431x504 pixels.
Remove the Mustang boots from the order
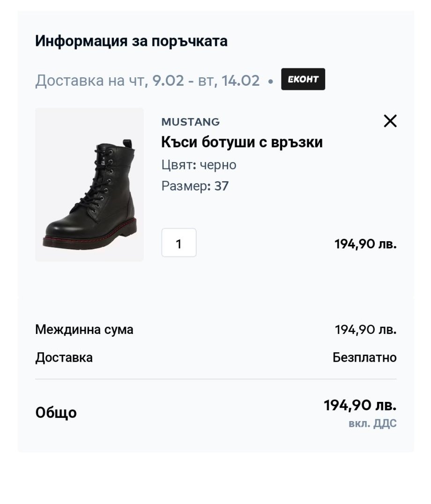click(x=390, y=121)
